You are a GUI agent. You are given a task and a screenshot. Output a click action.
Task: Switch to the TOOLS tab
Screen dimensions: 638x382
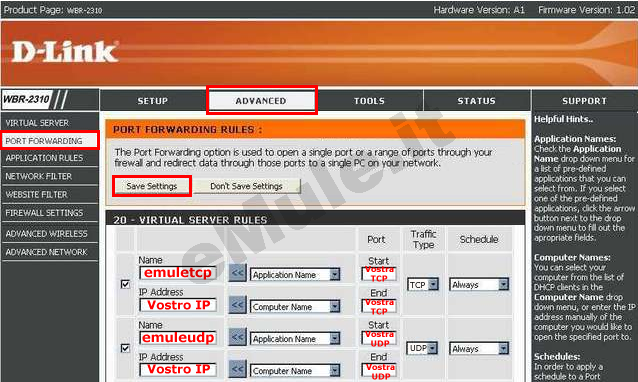369,100
